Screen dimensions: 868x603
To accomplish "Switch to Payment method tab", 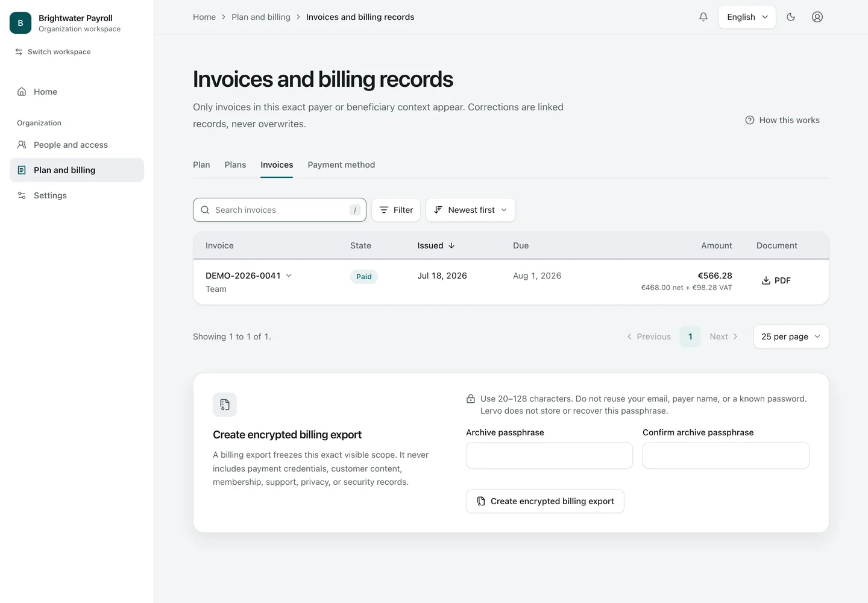I will pyautogui.click(x=341, y=165).
